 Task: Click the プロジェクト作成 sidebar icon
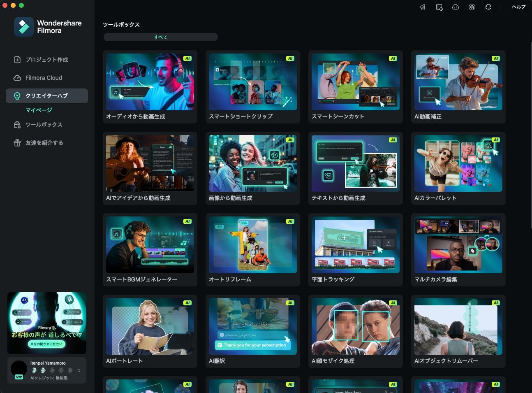(17, 60)
